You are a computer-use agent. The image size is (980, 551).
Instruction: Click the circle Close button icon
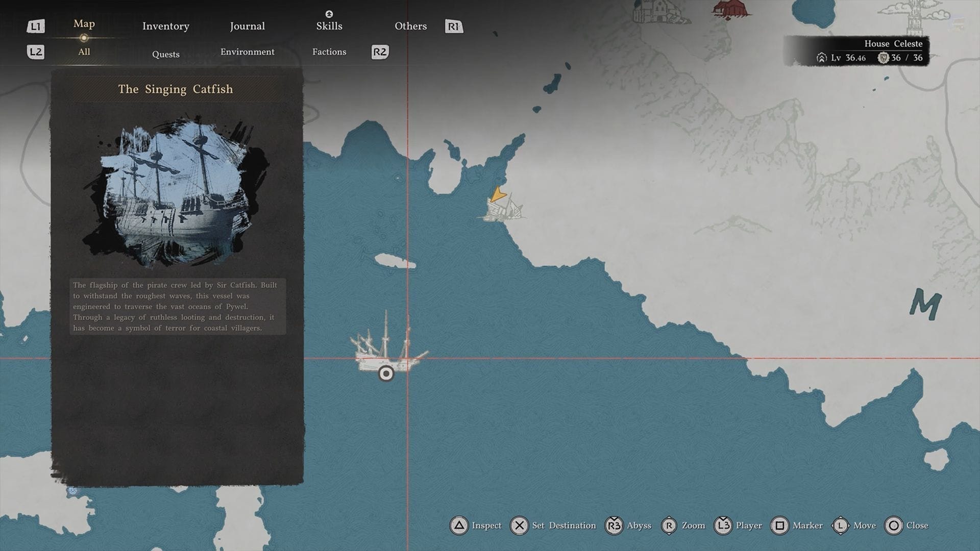(894, 525)
